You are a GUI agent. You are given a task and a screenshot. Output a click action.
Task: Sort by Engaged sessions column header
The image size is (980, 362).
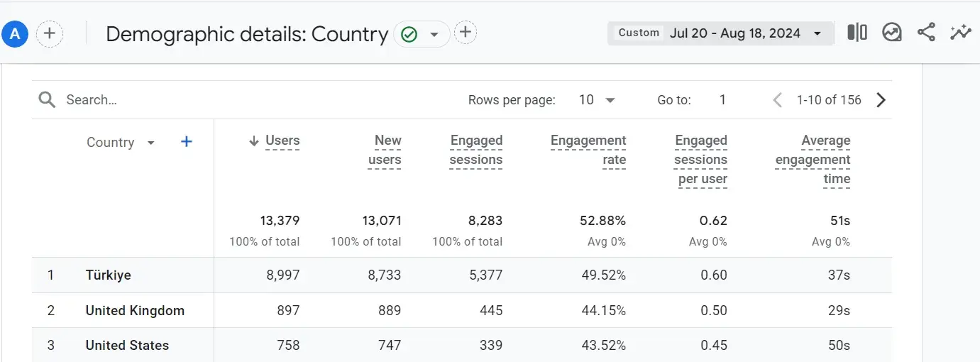pos(476,150)
